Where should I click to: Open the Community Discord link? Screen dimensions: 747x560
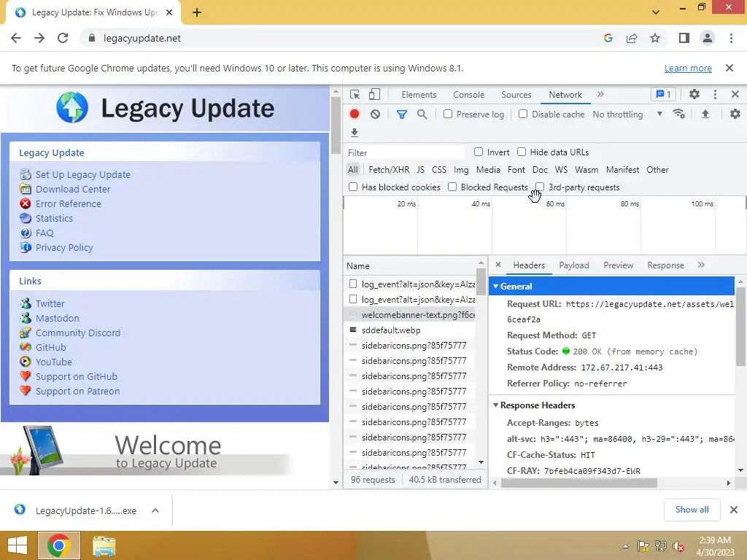click(x=77, y=332)
